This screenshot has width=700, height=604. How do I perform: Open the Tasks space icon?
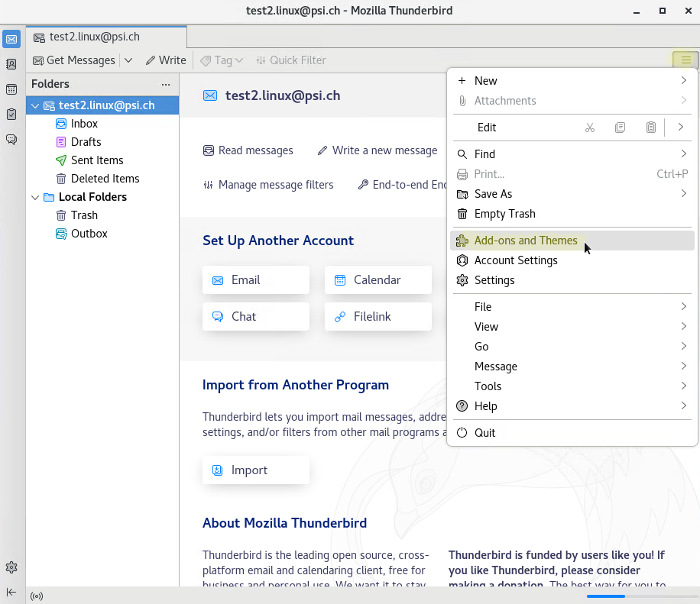tap(11, 115)
